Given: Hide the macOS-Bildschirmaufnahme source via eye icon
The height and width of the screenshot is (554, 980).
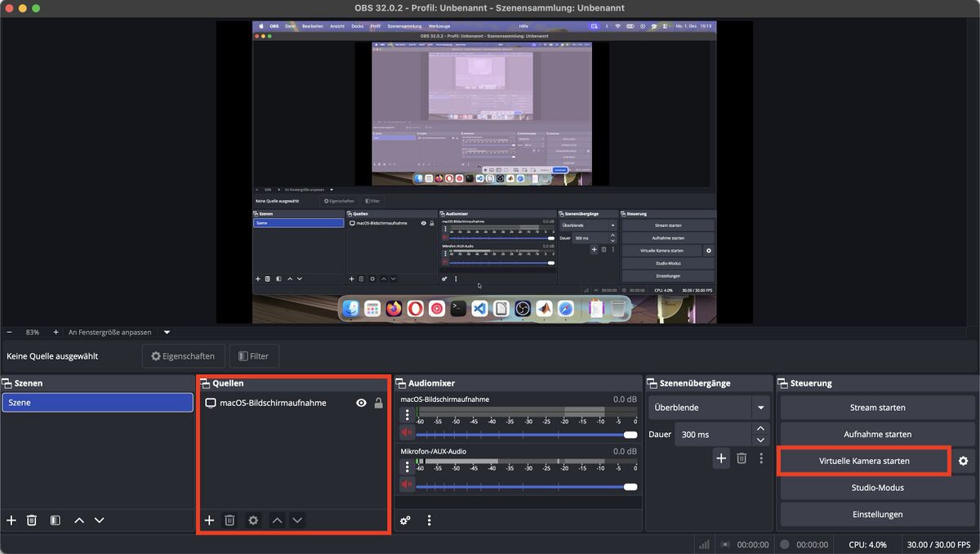Looking at the screenshot, I should [361, 403].
